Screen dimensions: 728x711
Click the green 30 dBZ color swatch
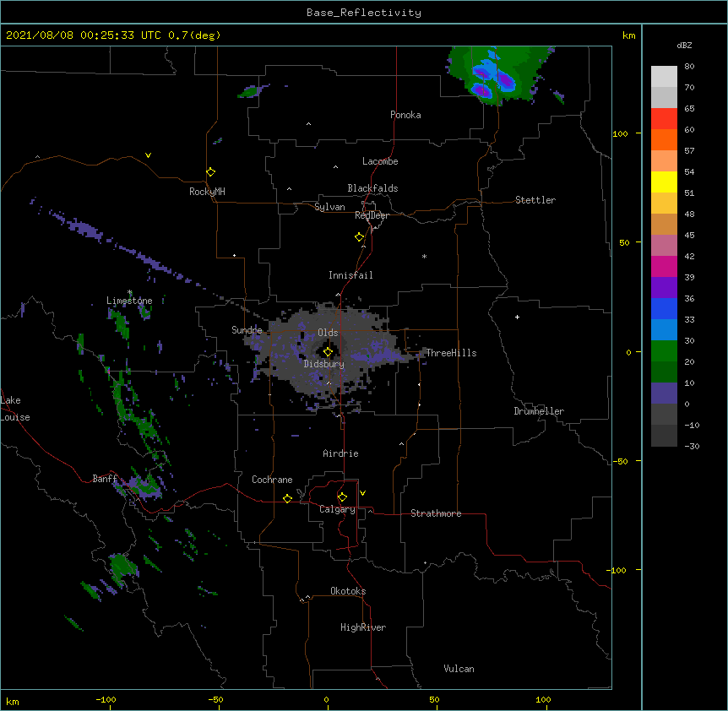click(664, 351)
